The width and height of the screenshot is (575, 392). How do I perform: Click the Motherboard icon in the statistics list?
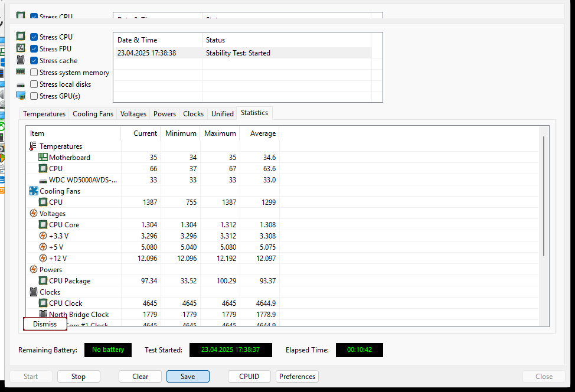[43, 157]
